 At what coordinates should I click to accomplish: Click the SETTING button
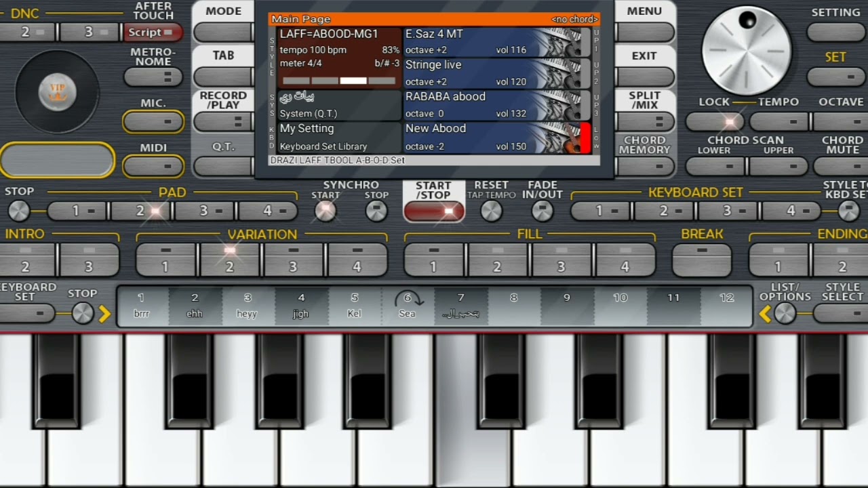(x=836, y=32)
